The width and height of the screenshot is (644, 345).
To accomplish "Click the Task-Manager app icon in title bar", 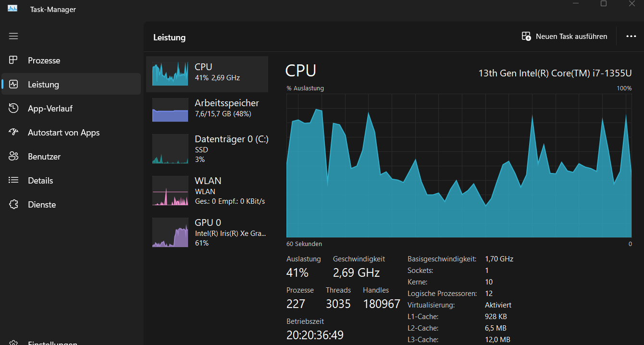I will pos(12,9).
